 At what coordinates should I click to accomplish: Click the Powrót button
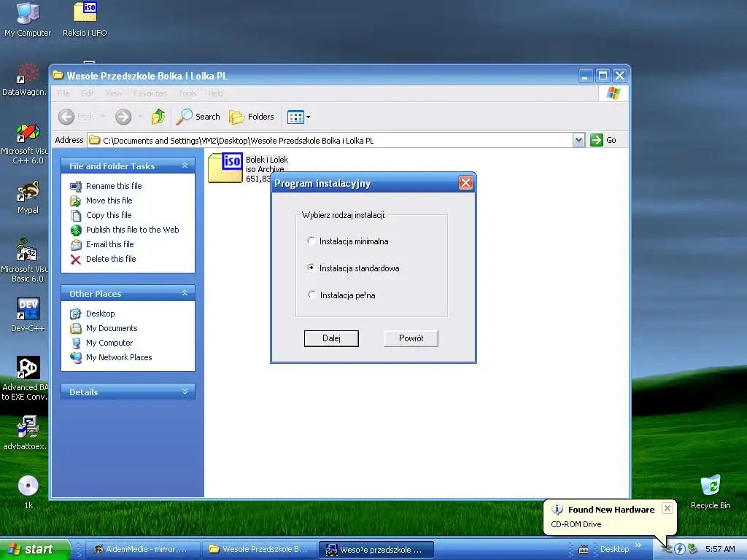411,338
